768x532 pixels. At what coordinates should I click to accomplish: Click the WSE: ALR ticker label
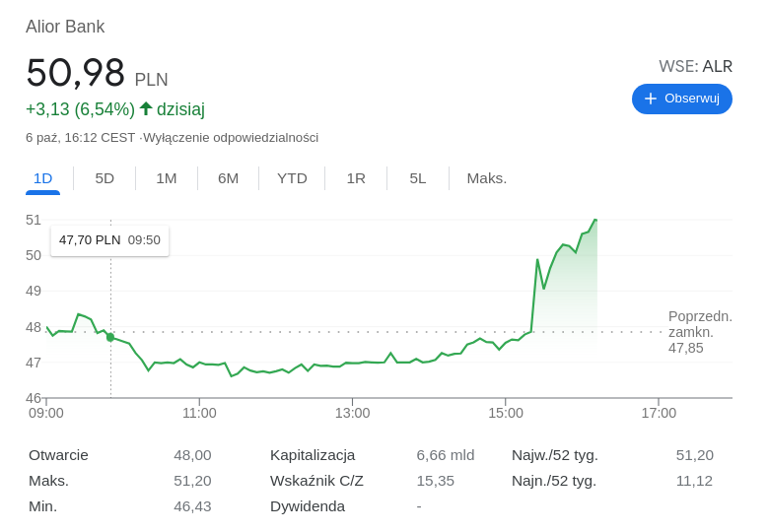(x=695, y=67)
